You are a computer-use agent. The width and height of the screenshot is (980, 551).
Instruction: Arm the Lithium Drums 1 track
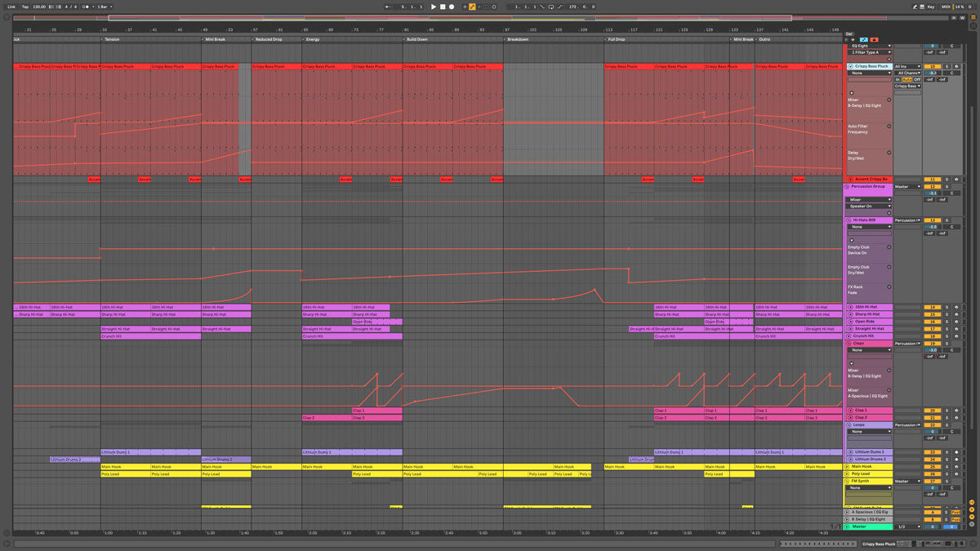pyautogui.click(x=957, y=452)
